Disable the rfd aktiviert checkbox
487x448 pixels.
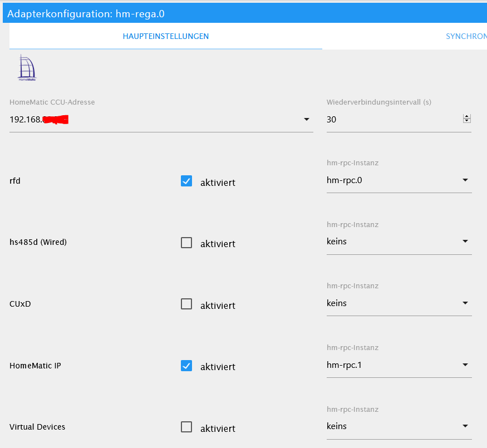click(186, 181)
